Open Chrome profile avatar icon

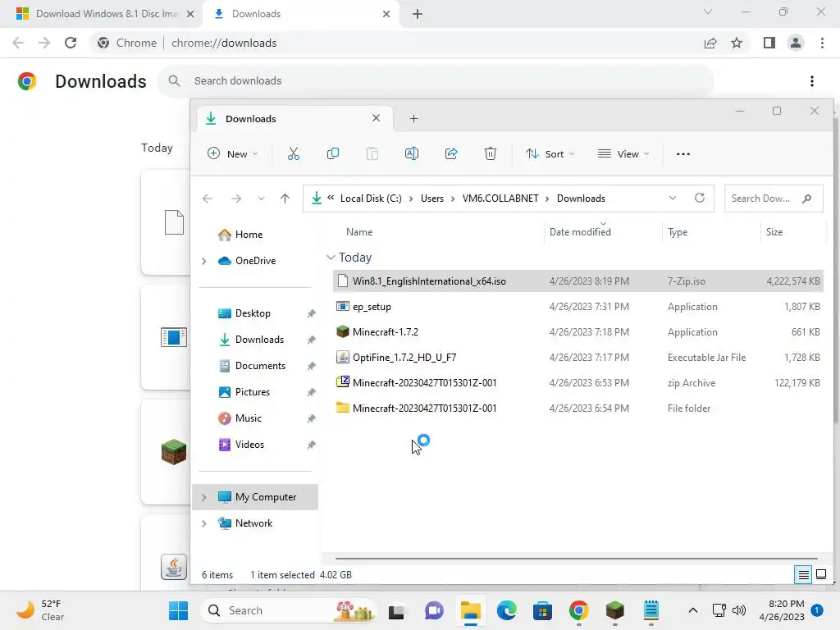tap(796, 43)
